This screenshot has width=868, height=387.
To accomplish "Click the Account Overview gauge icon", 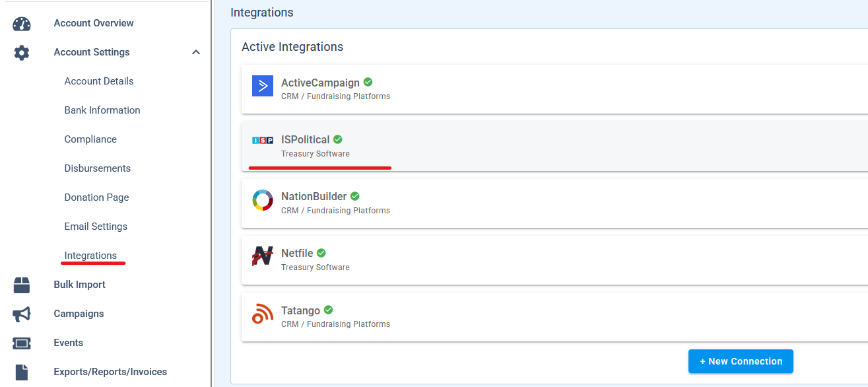I will point(22,24).
